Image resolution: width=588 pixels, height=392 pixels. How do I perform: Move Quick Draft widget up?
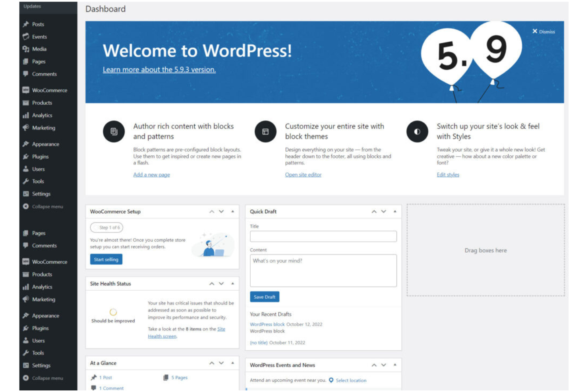(x=374, y=212)
